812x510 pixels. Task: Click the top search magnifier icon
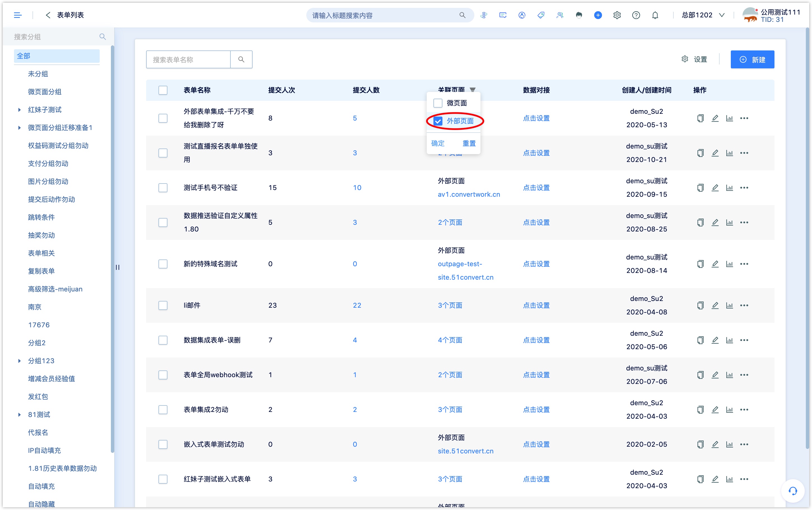pyautogui.click(x=462, y=15)
